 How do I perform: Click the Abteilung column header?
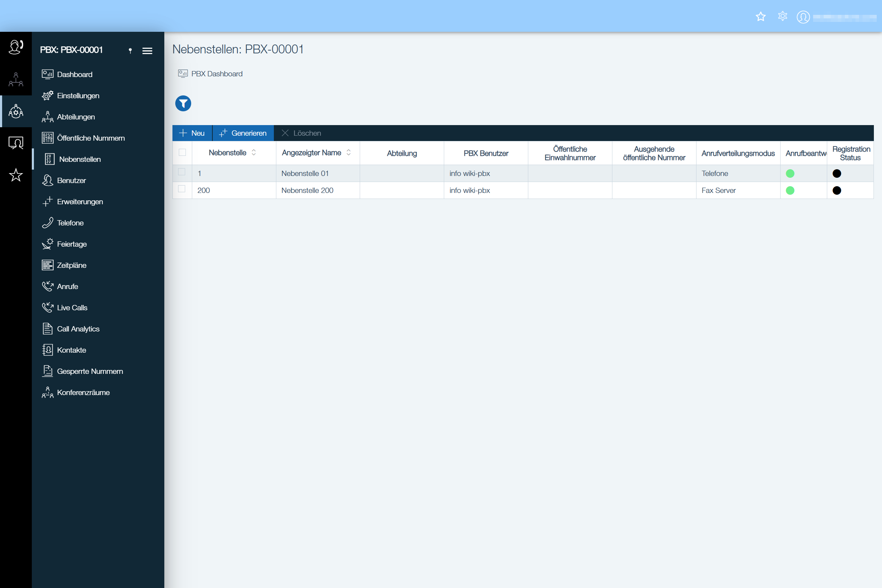(x=402, y=153)
